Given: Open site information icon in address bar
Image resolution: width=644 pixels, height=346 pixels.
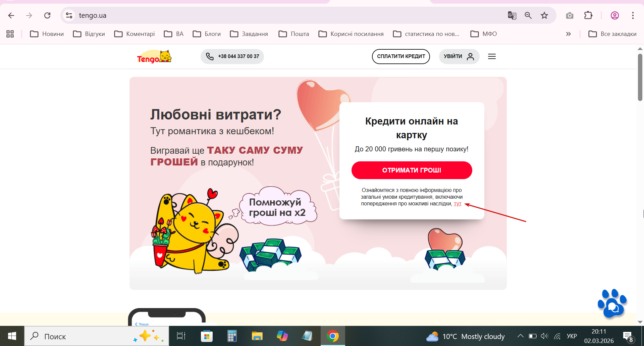Looking at the screenshot, I should 69,15.
